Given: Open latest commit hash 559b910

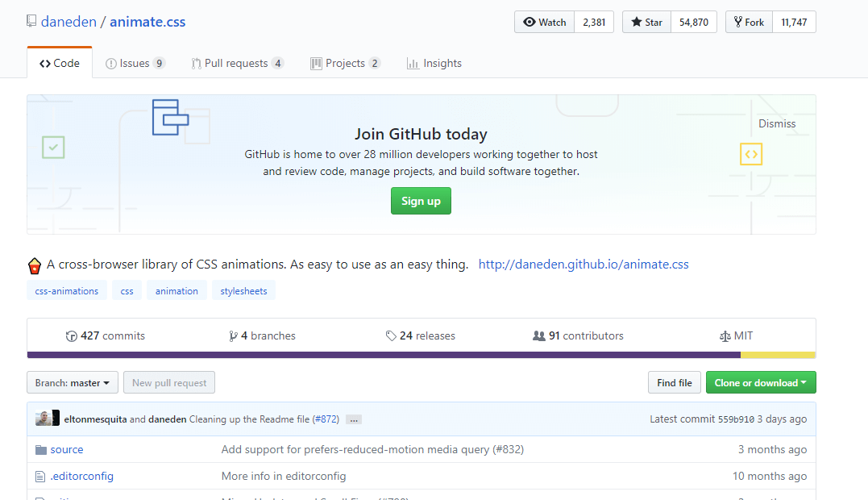Looking at the screenshot, I should (x=736, y=419).
